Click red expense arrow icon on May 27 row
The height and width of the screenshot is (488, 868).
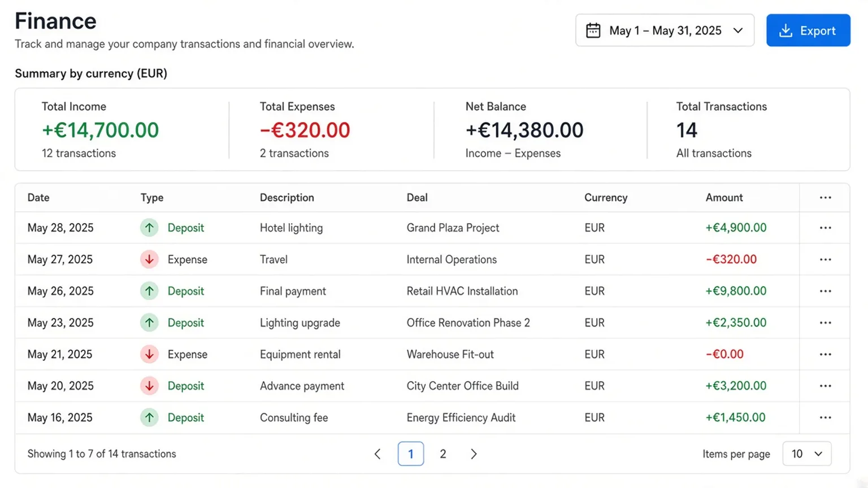[149, 259]
